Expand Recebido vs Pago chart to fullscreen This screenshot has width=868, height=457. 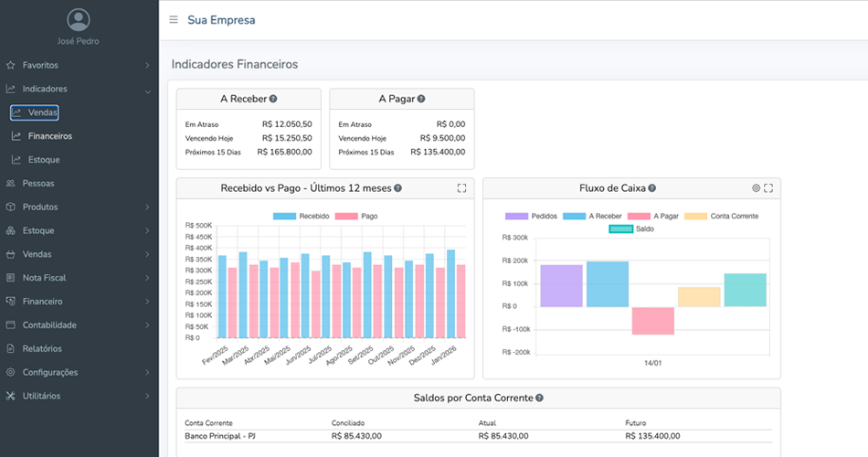pos(461,188)
